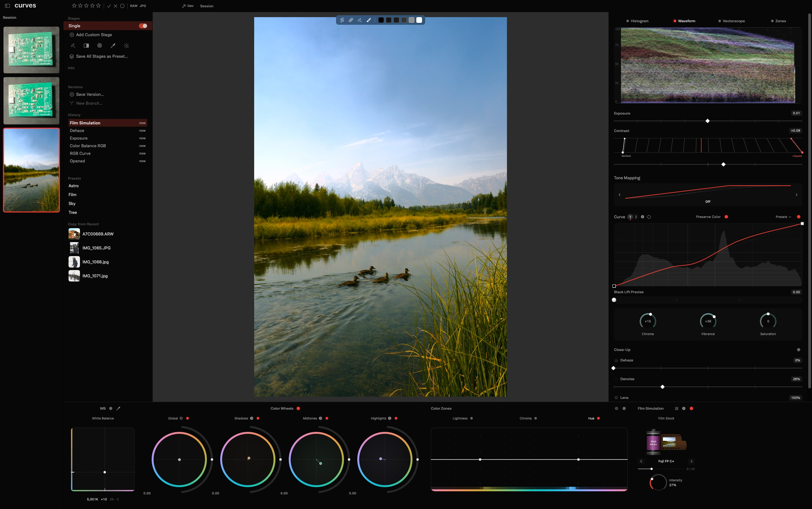Copy settings from A7C00669.ARW
The height and width of the screenshot is (509, 812).
pyautogui.click(x=91, y=234)
